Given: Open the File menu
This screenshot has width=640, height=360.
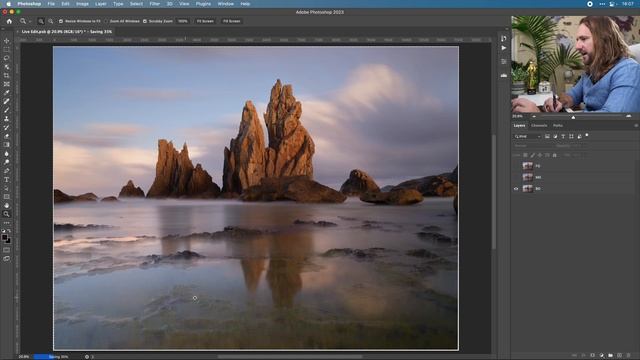Looking at the screenshot, I should (51, 4).
